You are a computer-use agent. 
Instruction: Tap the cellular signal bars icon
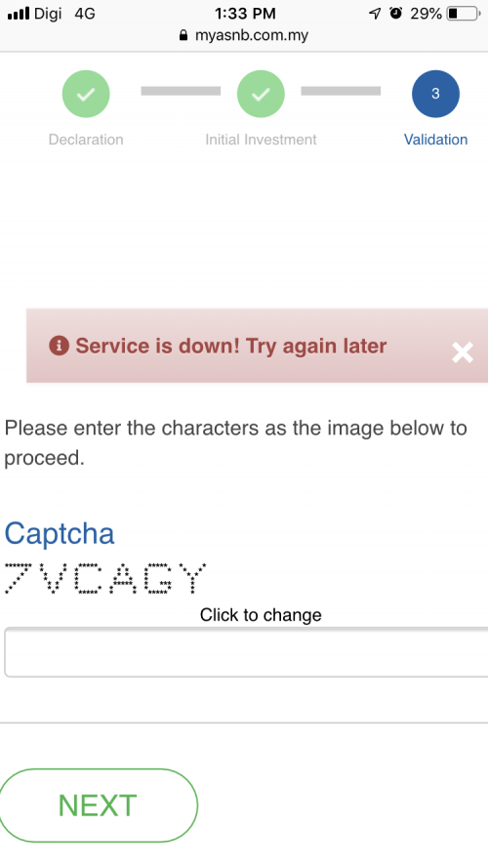[19, 14]
